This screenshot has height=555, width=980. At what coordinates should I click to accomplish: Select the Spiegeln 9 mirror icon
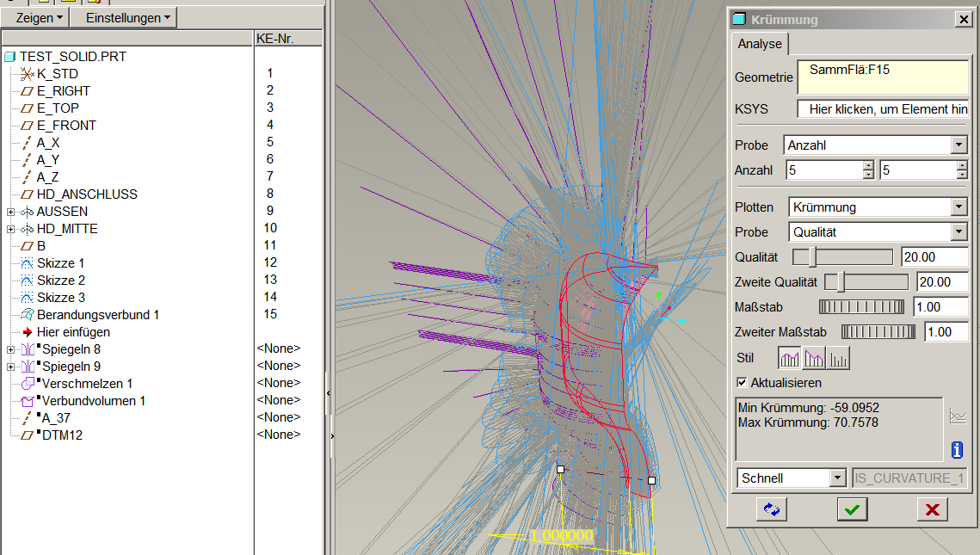tap(28, 367)
